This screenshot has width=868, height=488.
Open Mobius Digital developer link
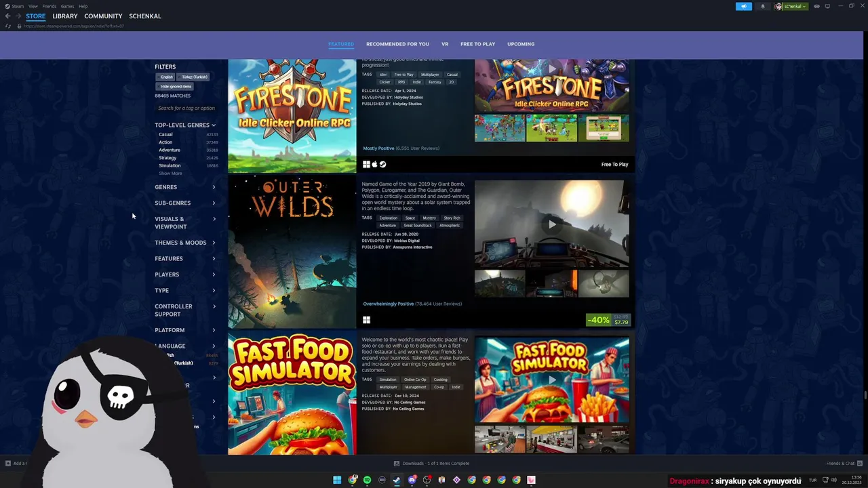[x=406, y=241]
